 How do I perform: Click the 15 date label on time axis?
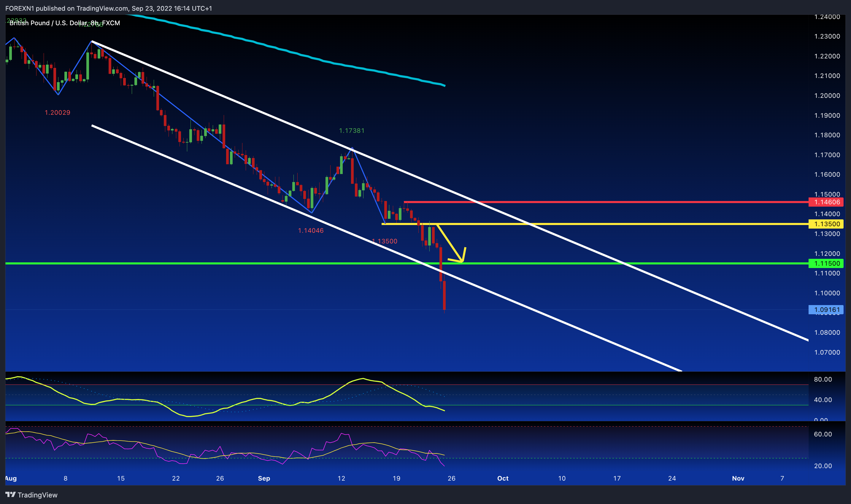tap(121, 478)
